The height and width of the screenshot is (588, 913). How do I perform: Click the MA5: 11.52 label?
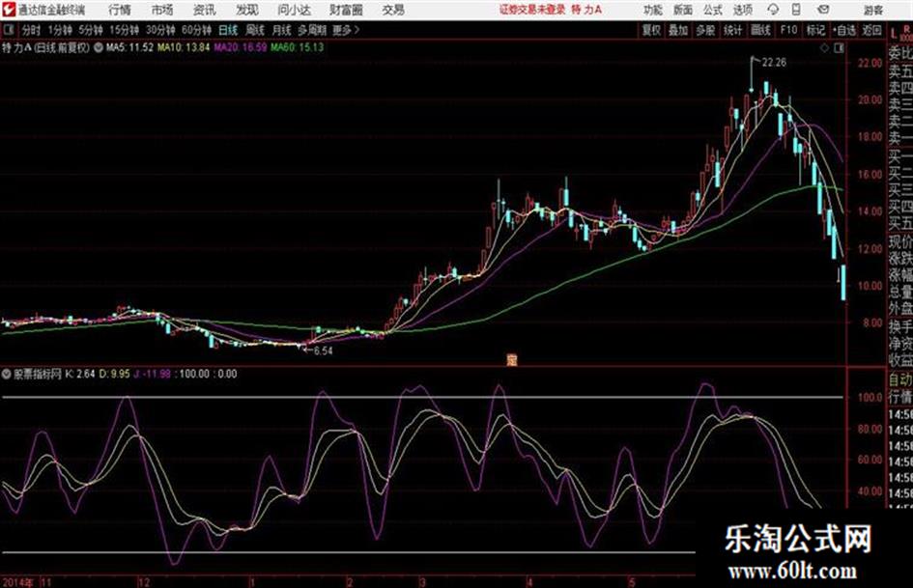coord(129,47)
